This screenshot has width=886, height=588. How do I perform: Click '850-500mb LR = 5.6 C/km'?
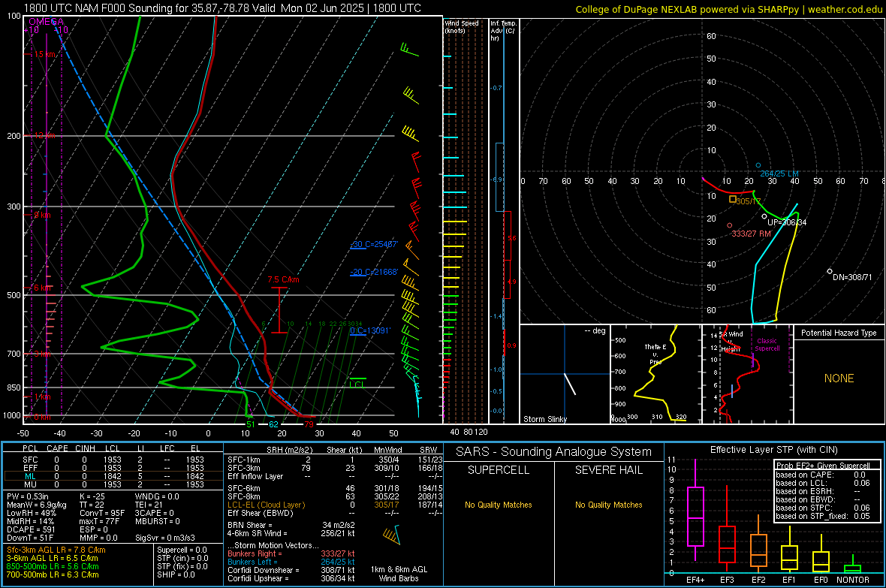[53, 566]
